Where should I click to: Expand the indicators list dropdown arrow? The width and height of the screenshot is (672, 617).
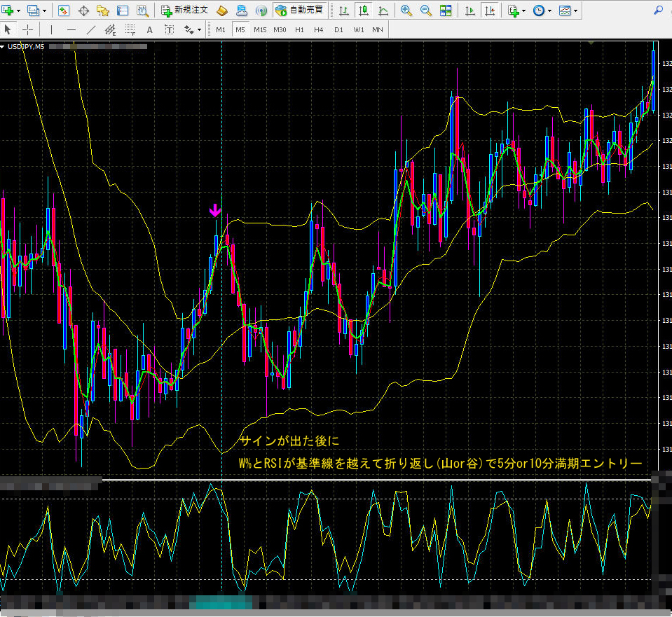(524, 11)
